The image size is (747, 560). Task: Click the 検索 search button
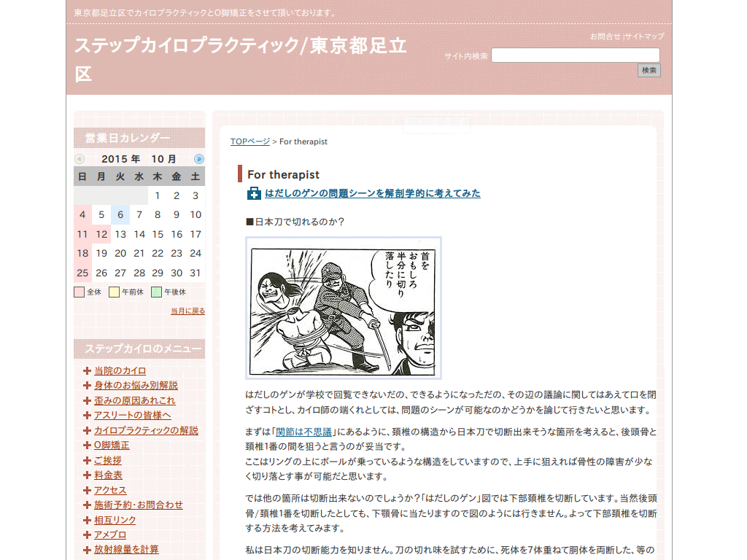(649, 71)
